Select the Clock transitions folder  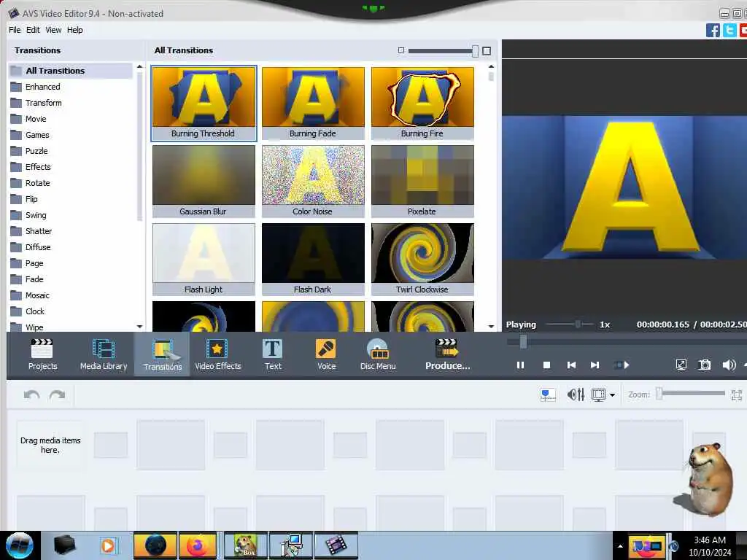[71, 311]
